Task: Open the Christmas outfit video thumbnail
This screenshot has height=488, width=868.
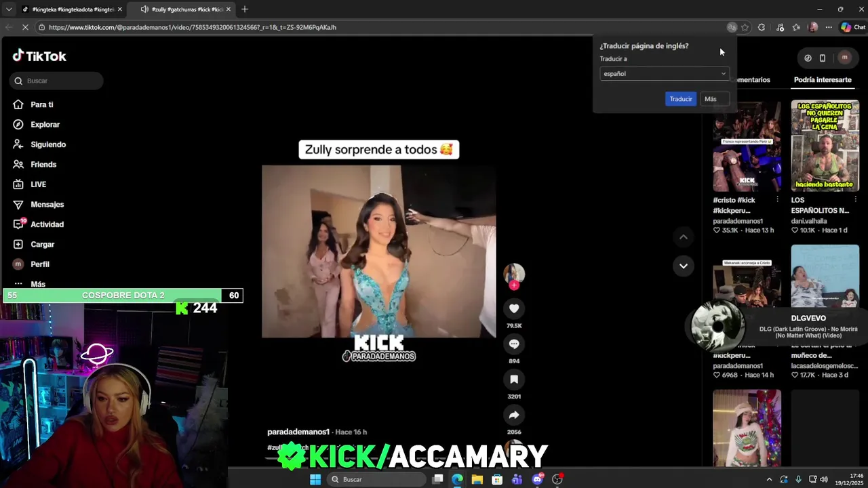Action: pos(747,428)
